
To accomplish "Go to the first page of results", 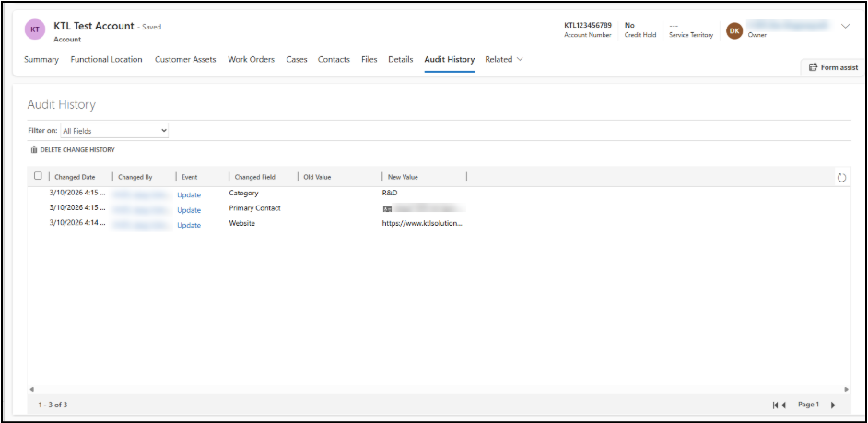I will (776, 405).
